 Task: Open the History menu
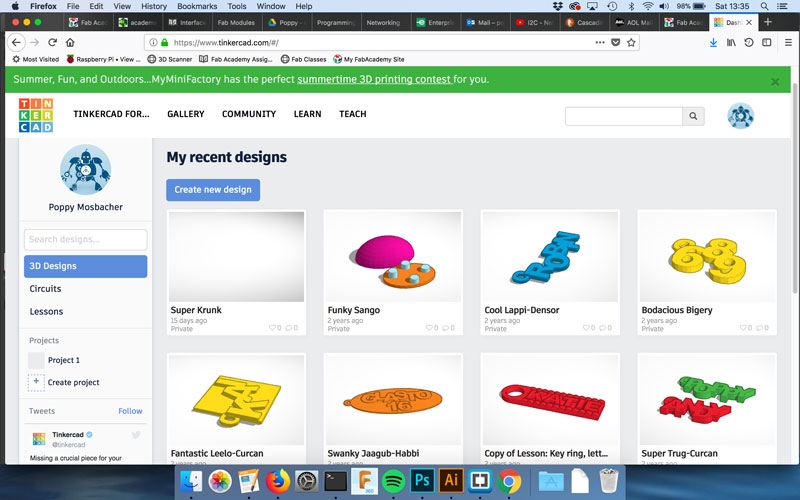click(154, 6)
